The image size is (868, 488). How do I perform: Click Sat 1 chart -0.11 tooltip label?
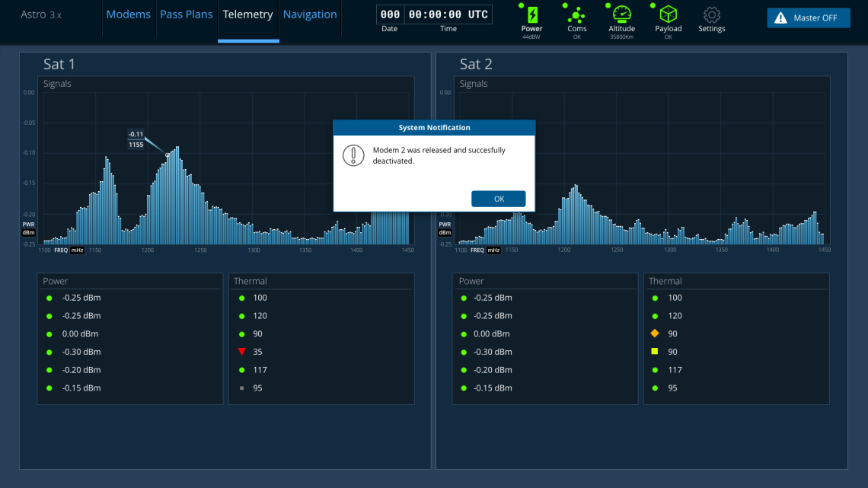(x=136, y=134)
